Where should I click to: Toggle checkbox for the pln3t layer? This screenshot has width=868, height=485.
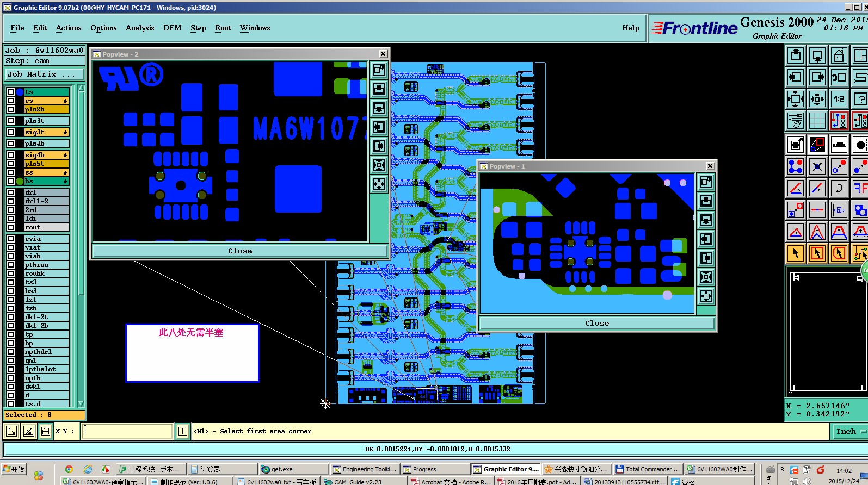click(11, 121)
